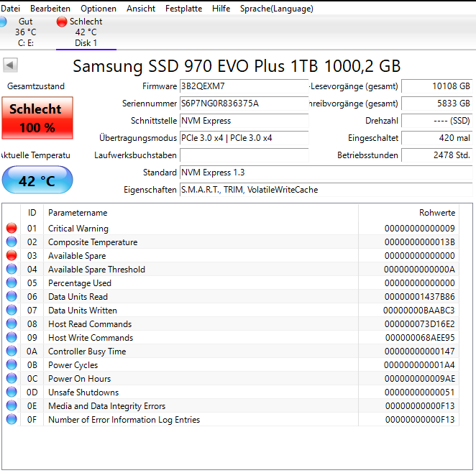Click the Eingeschaltet value 420 mal
Image resolution: width=476 pixels, height=473 pixels.
pos(437,138)
